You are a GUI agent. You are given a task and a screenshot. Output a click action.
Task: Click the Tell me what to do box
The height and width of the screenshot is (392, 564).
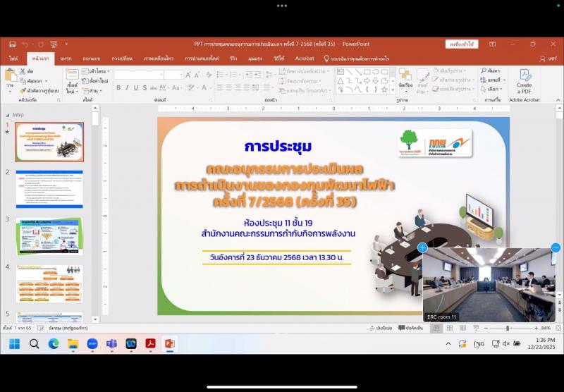coord(356,59)
